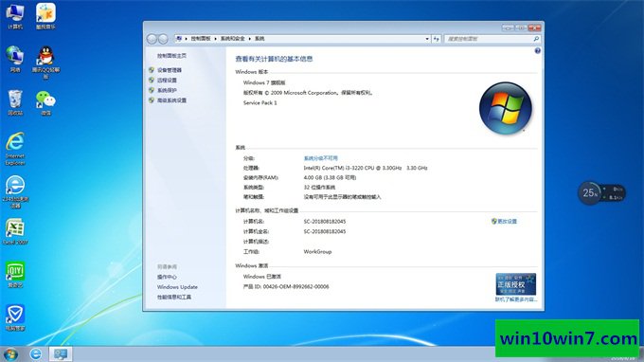Select the "Windows 已激活" status text
This screenshot has height=362, width=644.
[x=262, y=277]
